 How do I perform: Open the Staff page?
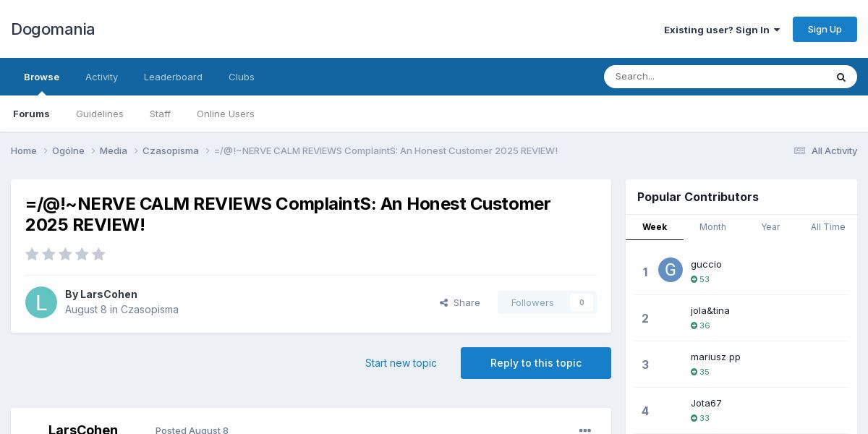point(160,114)
